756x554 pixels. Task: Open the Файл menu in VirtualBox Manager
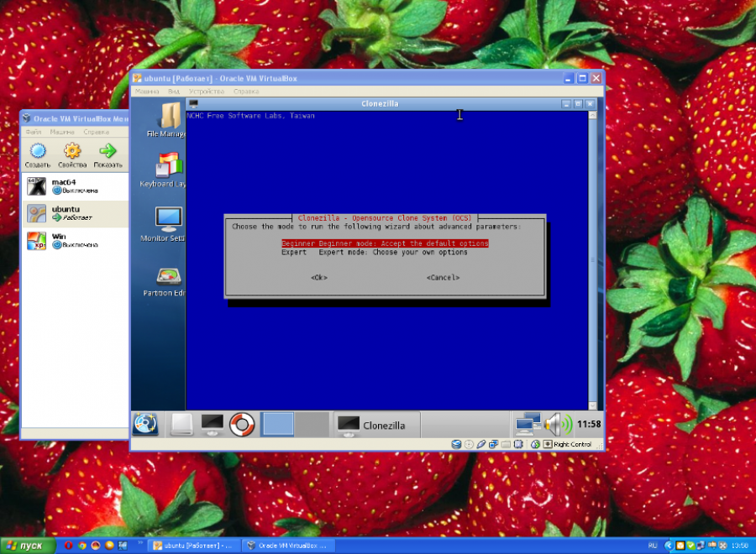pos(34,132)
